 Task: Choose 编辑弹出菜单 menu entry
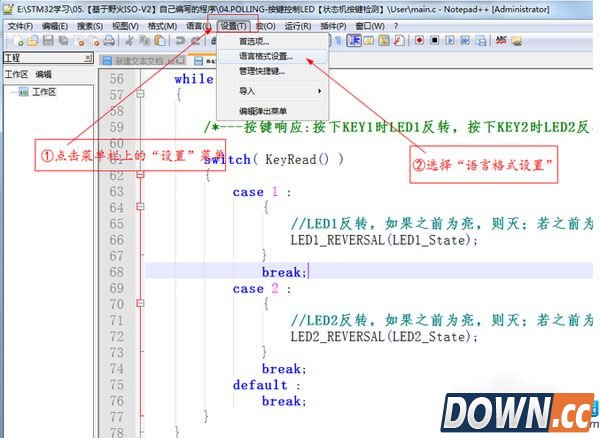[x=273, y=111]
